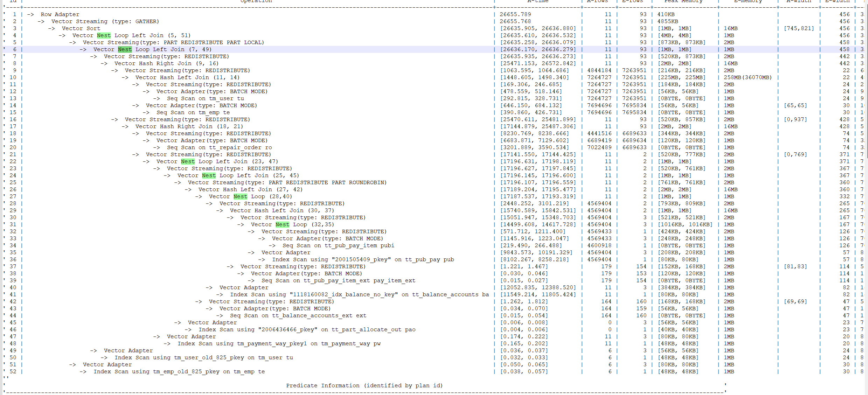The image size is (868, 395).
Task: Click 'Seq Scan on tm_user tu' line
Action: click(x=205, y=98)
